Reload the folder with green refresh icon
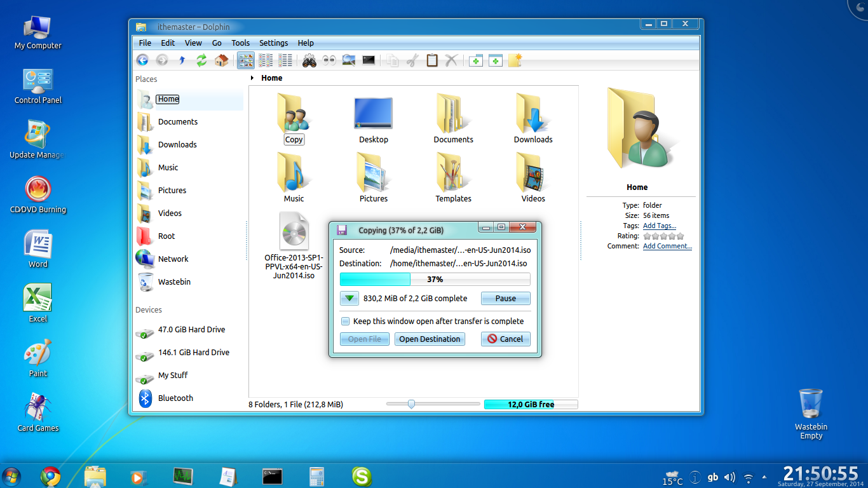The image size is (868, 488). pos(201,60)
